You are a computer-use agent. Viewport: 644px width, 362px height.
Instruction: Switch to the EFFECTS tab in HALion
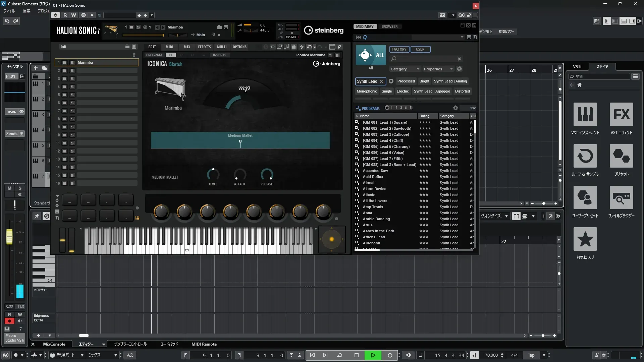click(x=204, y=47)
